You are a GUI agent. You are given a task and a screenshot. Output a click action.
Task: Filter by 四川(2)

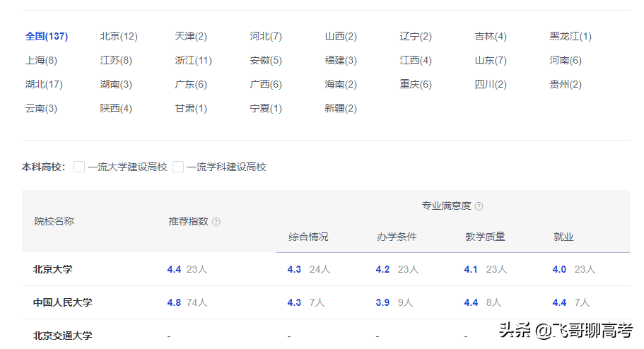(x=491, y=85)
